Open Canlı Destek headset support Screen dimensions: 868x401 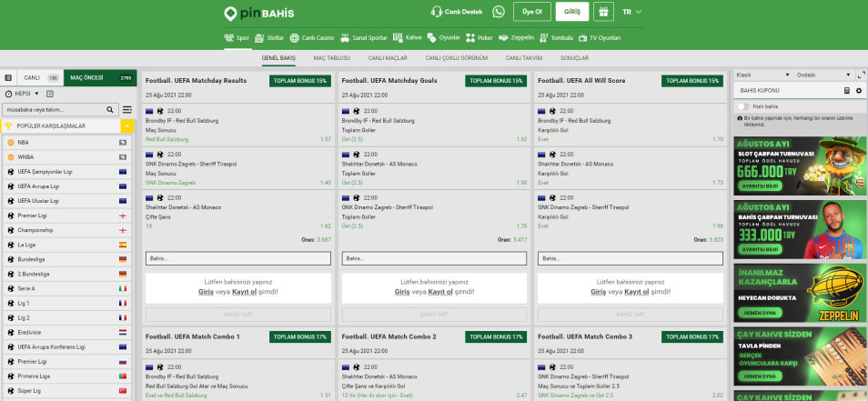[x=457, y=12]
